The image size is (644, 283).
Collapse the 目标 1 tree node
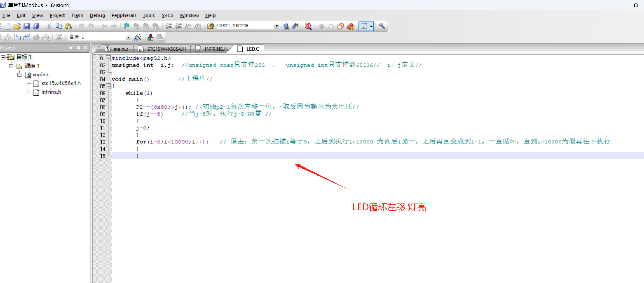pos(3,57)
